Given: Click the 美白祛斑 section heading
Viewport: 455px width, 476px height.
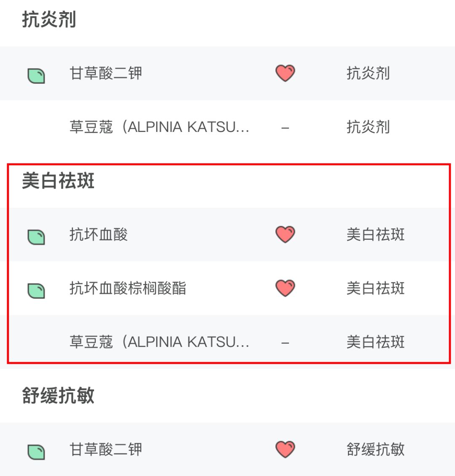Looking at the screenshot, I should click(x=58, y=181).
